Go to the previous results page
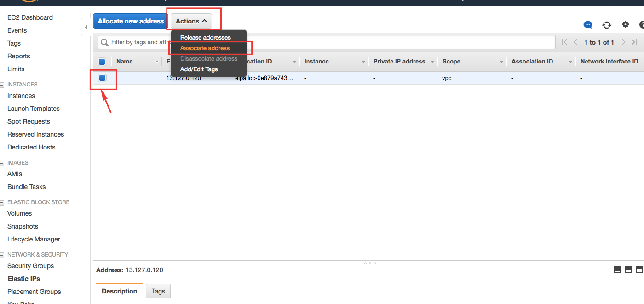Image resolution: width=644 pixels, height=304 pixels. (575, 42)
